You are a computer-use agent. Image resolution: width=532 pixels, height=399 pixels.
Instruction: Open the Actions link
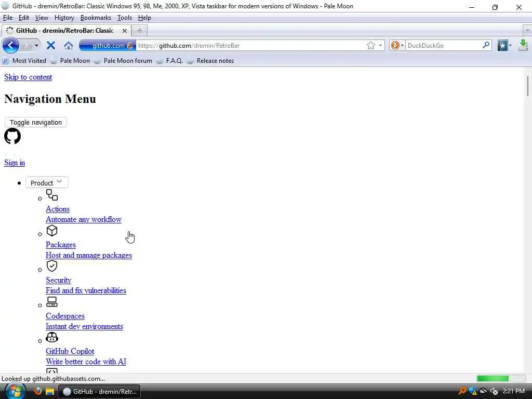pyautogui.click(x=58, y=209)
